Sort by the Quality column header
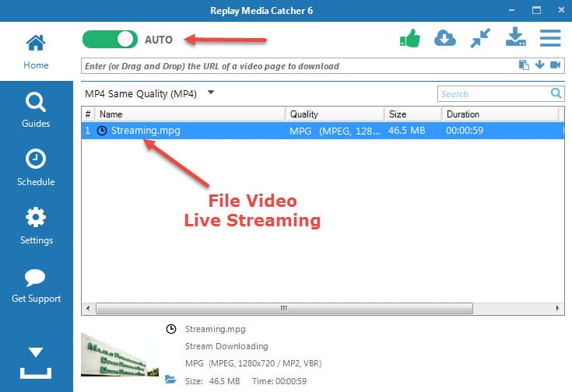 click(x=335, y=114)
